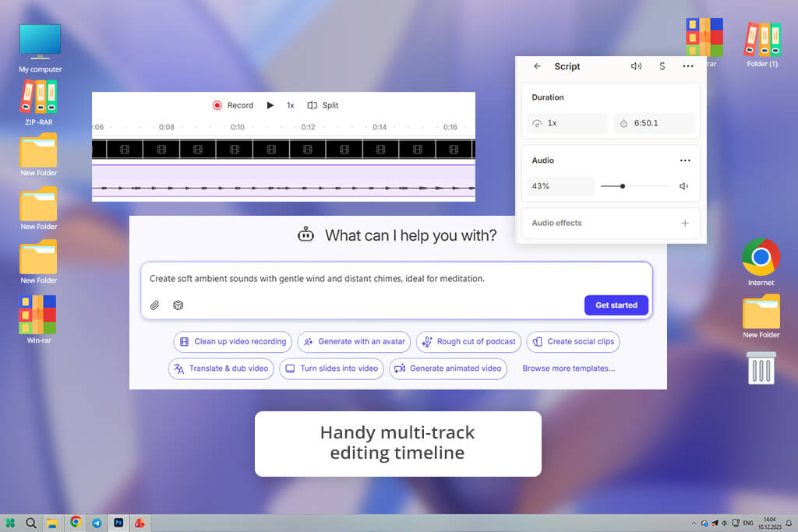Open Photoshop from the taskbar
Screen dimensions: 798x532
point(118,523)
